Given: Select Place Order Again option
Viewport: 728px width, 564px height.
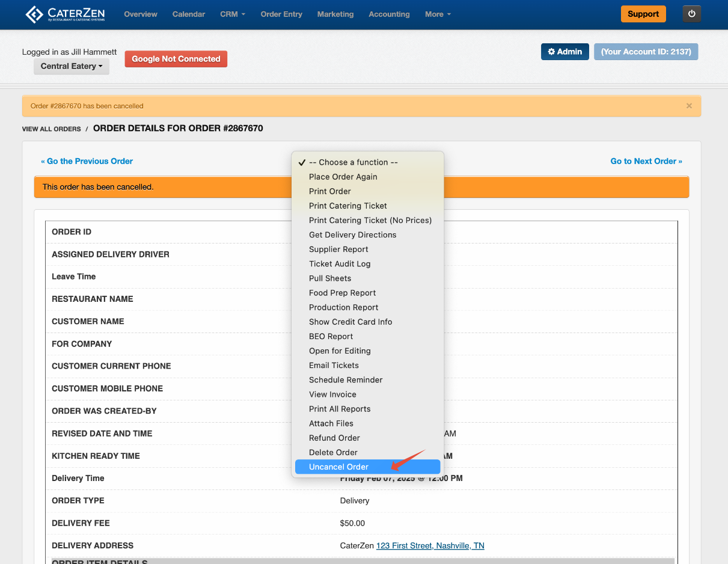Looking at the screenshot, I should coord(367,177).
